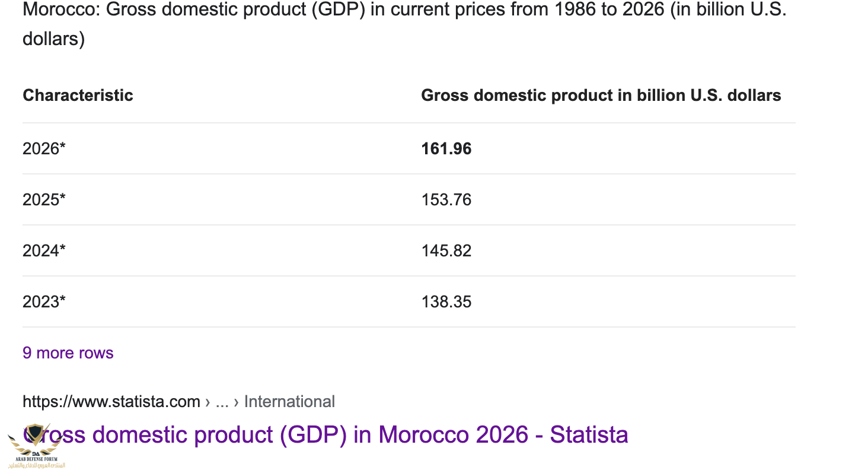This screenshot has width=868, height=470.
Task: Click the "International" breadcrumb
Action: (x=289, y=402)
